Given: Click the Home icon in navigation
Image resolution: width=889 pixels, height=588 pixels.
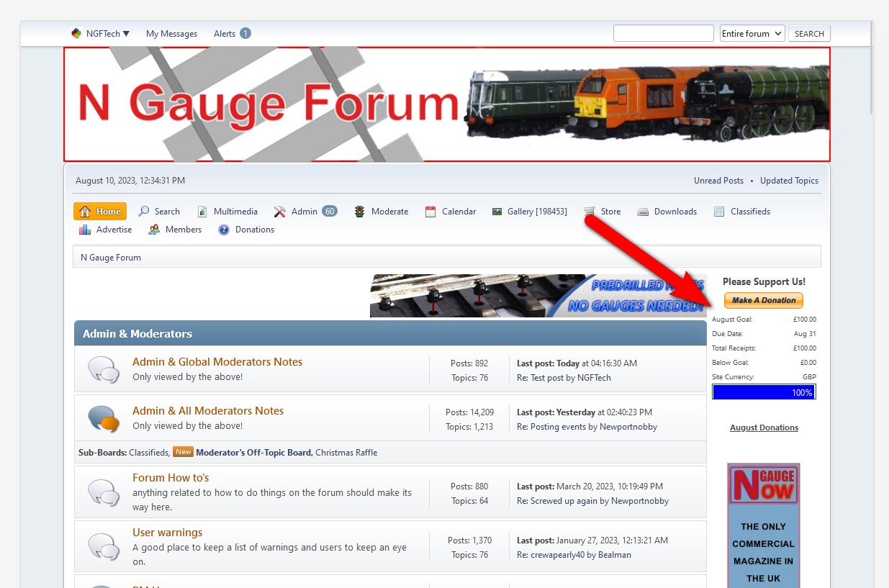Looking at the screenshot, I should click(85, 212).
